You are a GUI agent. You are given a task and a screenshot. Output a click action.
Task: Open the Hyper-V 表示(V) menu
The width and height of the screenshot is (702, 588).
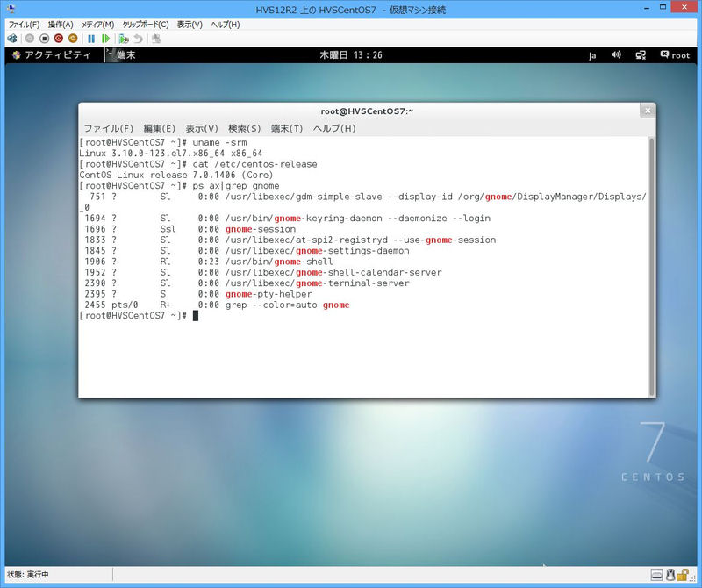click(x=190, y=25)
